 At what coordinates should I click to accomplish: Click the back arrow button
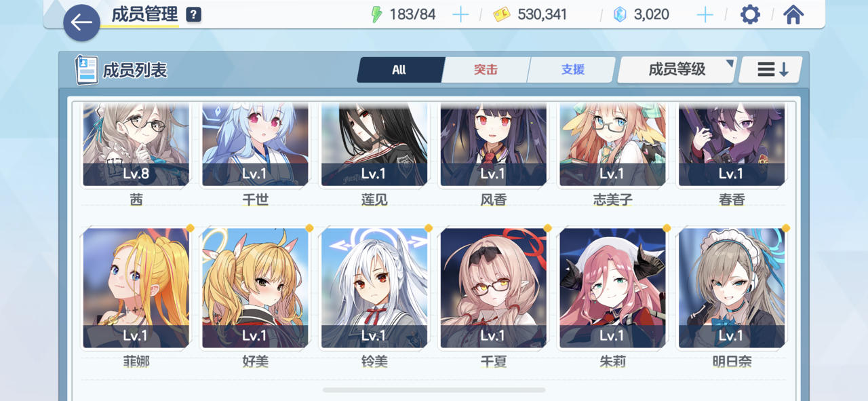[x=82, y=22]
